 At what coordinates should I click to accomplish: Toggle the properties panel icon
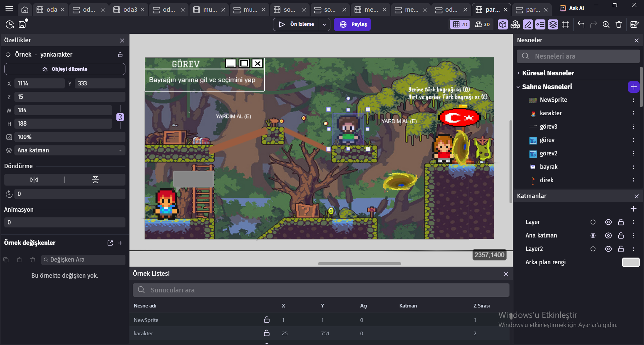[x=528, y=24]
